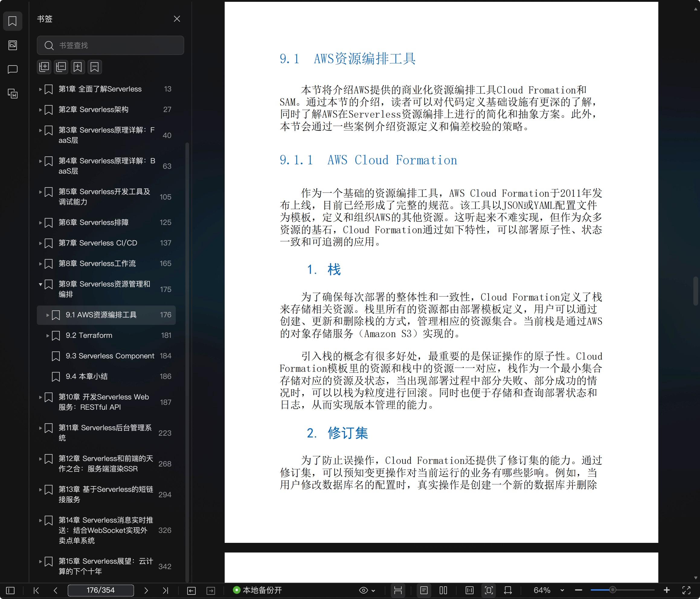This screenshot has height=599, width=700.
Task: Go to the previous page
Action: click(x=55, y=590)
